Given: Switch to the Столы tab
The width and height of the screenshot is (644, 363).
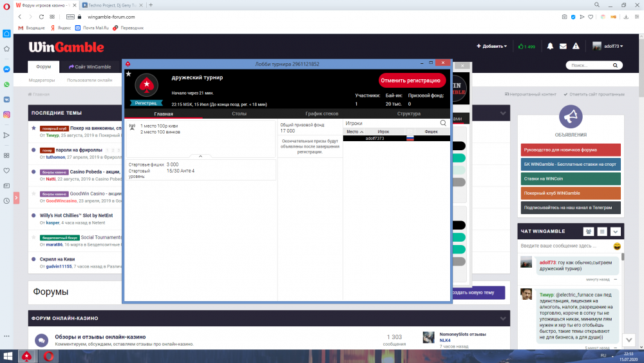Looking at the screenshot, I should point(239,113).
